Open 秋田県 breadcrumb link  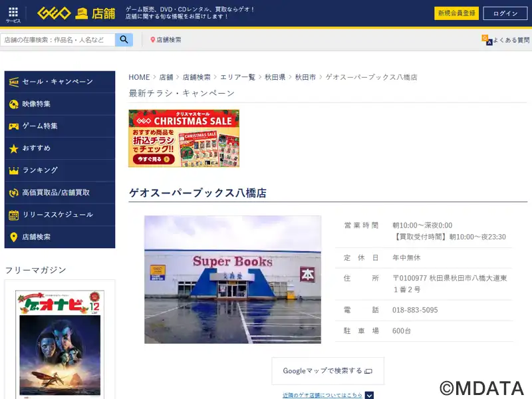tap(275, 77)
